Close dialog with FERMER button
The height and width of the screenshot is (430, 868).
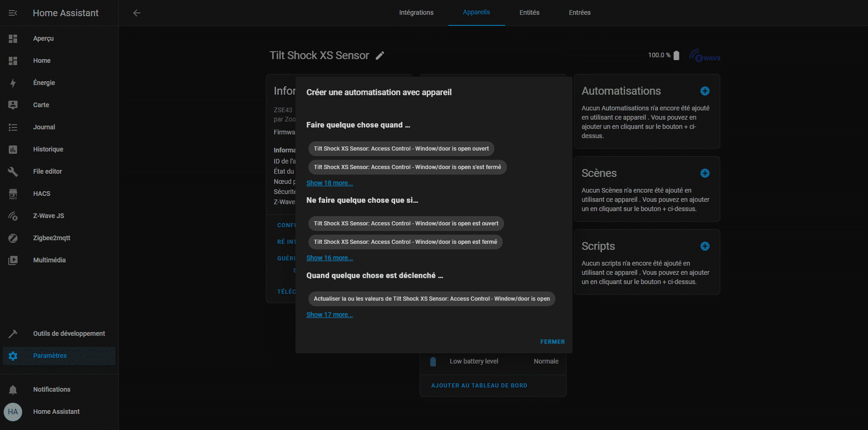click(553, 342)
